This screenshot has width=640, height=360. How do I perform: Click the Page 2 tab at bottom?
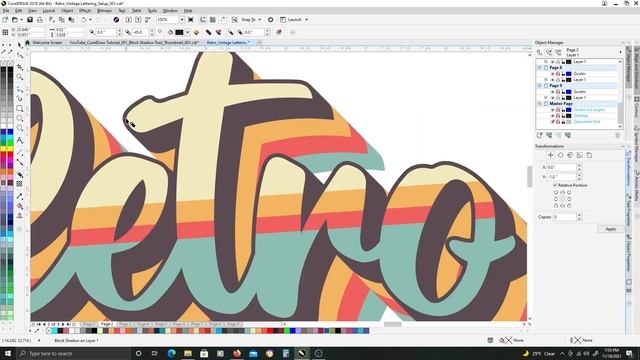pos(107,324)
